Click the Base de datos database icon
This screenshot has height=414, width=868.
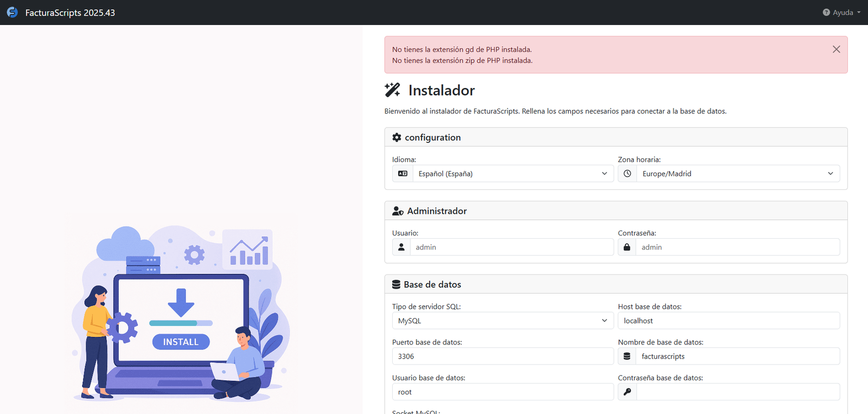396,284
